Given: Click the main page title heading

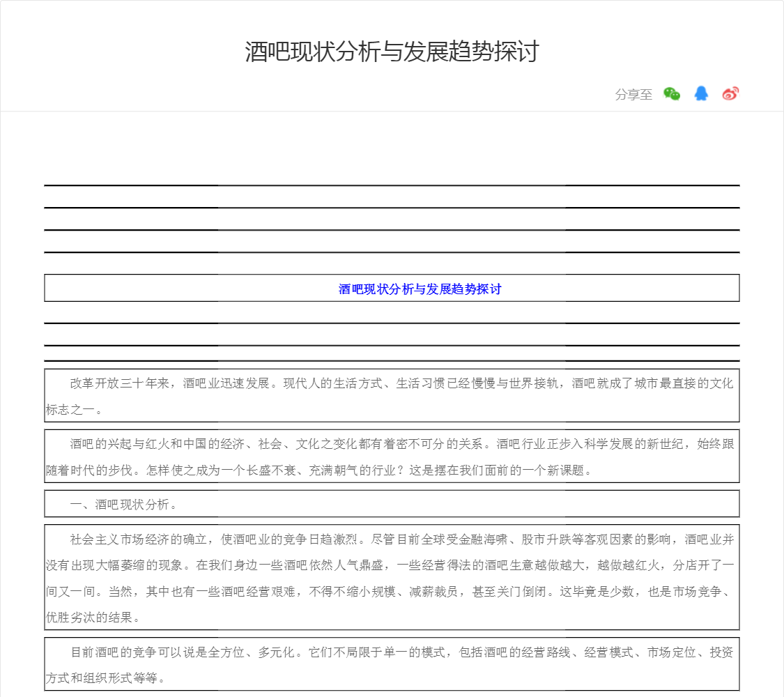Looking at the screenshot, I should point(392,52).
